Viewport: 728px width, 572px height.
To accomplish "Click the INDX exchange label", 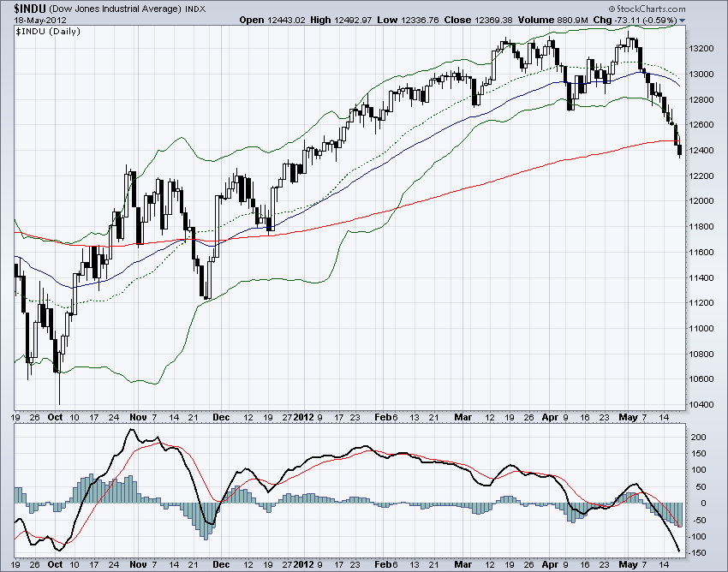I will click(x=195, y=9).
